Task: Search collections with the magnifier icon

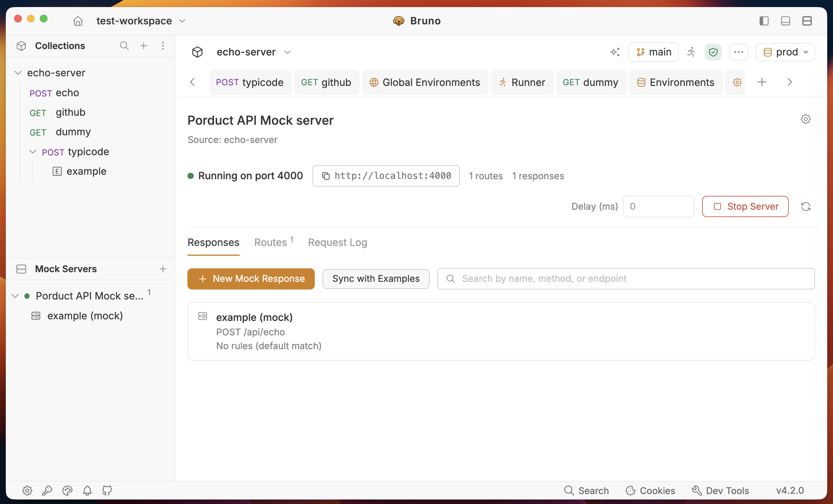Action: click(x=124, y=46)
